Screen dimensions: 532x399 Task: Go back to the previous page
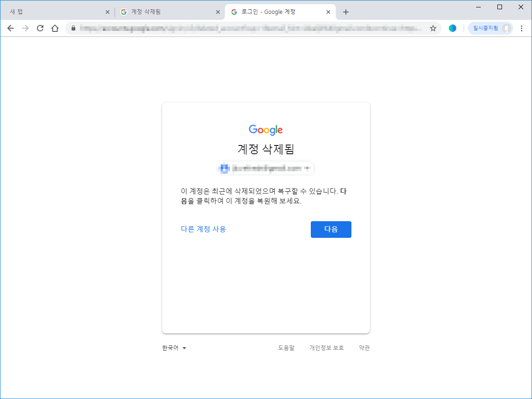point(11,28)
